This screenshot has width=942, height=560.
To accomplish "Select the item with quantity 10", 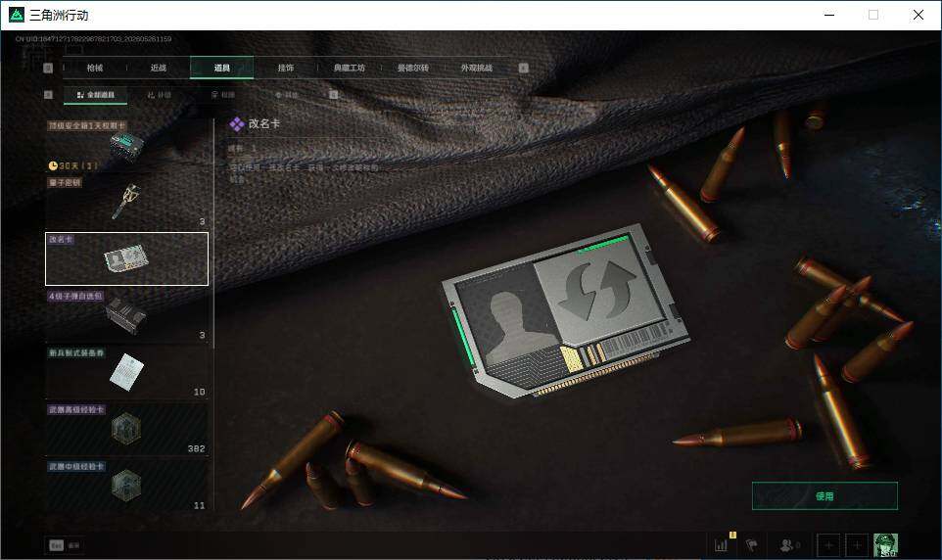I will 126,373.
